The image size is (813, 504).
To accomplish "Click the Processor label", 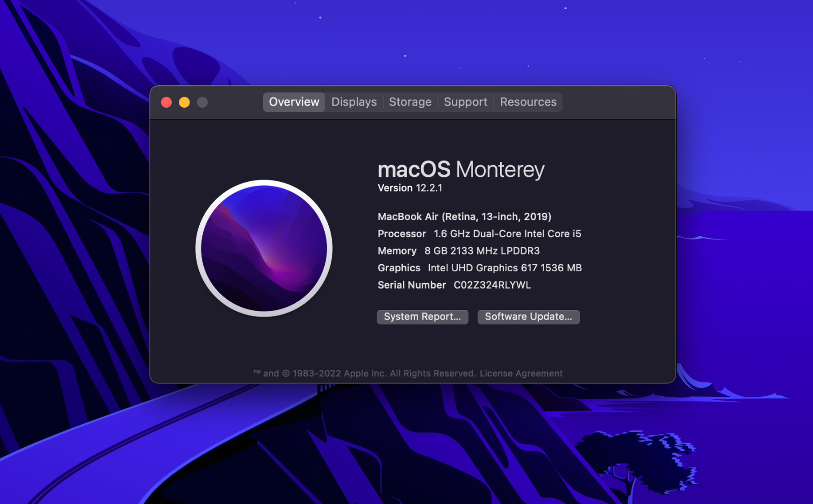I will (x=401, y=234).
